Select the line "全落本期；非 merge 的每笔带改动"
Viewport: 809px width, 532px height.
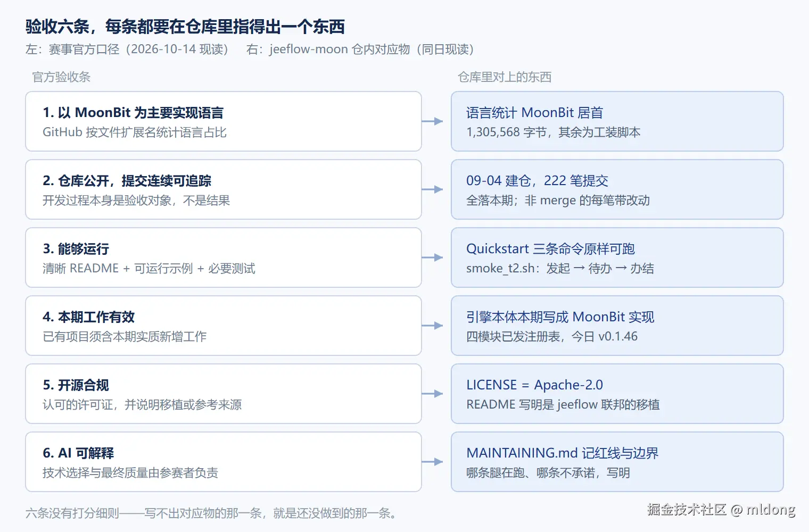click(558, 201)
